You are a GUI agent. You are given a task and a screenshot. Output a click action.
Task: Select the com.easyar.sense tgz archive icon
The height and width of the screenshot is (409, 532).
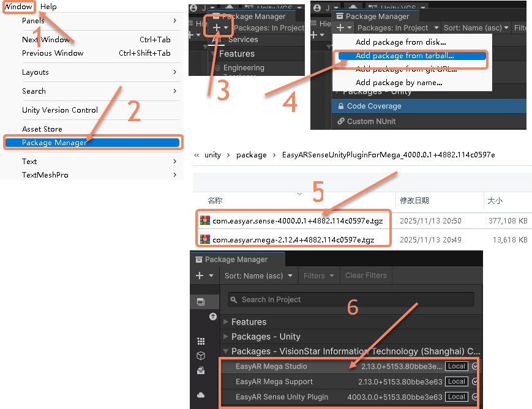[x=204, y=220]
